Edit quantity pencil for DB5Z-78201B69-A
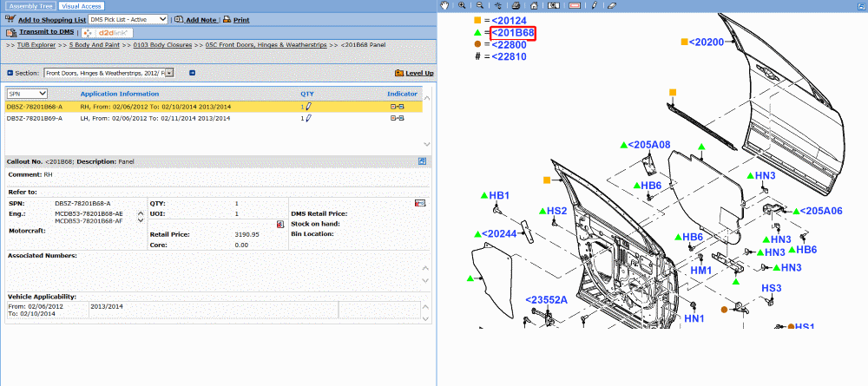 (309, 118)
